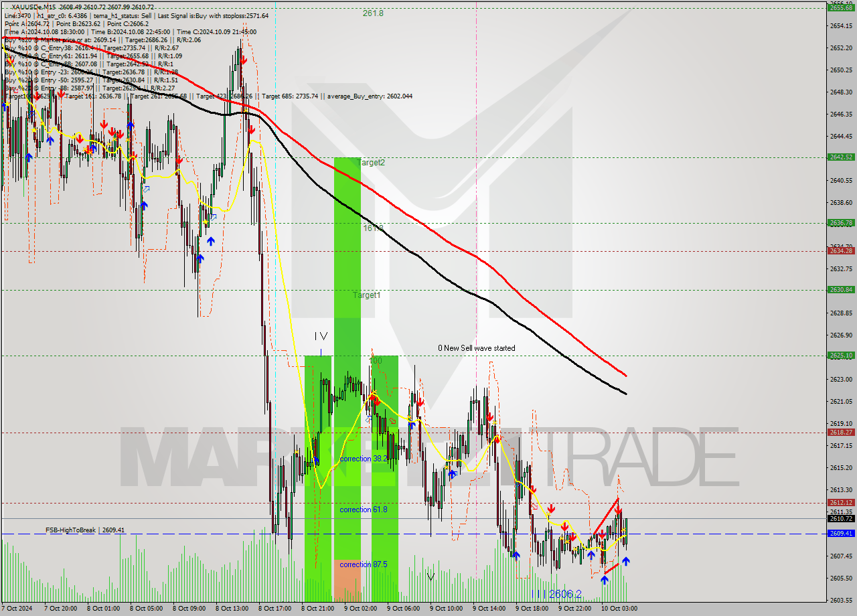Click the 161.8 Fibonacci level label
This screenshot has height=616, width=857.
coord(373,228)
